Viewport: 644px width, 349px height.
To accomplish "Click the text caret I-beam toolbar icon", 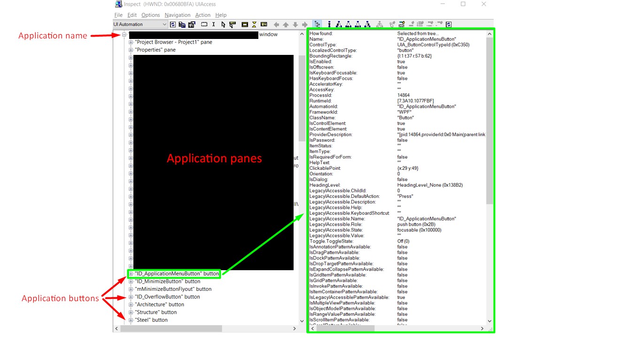I will pos(213,24).
